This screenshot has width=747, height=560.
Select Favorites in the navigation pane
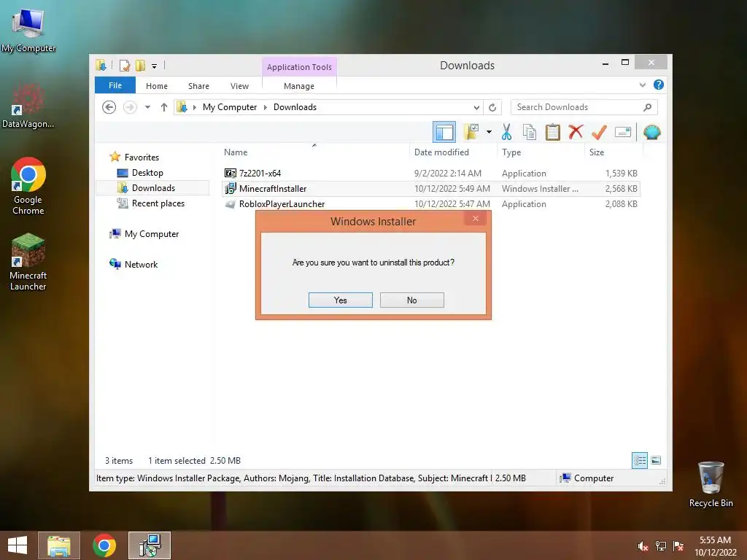(142, 157)
